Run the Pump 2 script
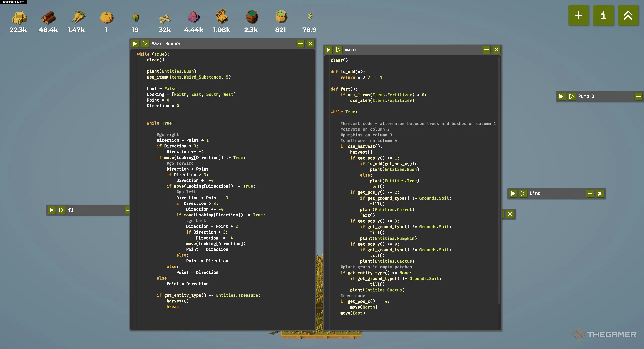 pos(561,96)
